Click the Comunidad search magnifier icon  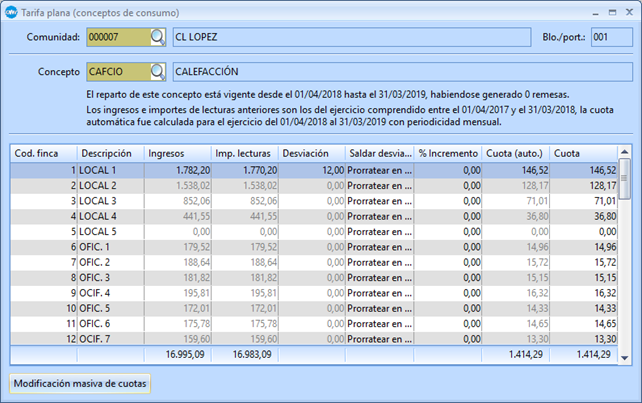click(158, 38)
